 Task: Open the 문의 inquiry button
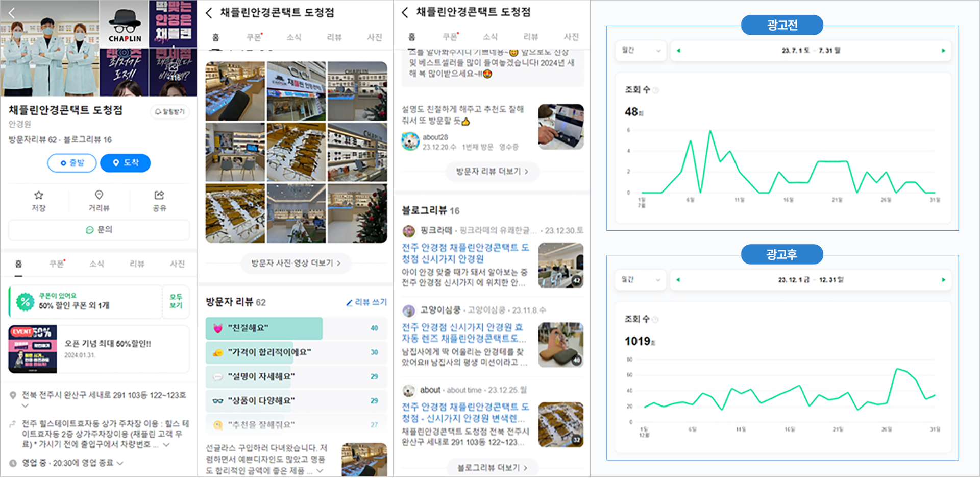click(99, 230)
